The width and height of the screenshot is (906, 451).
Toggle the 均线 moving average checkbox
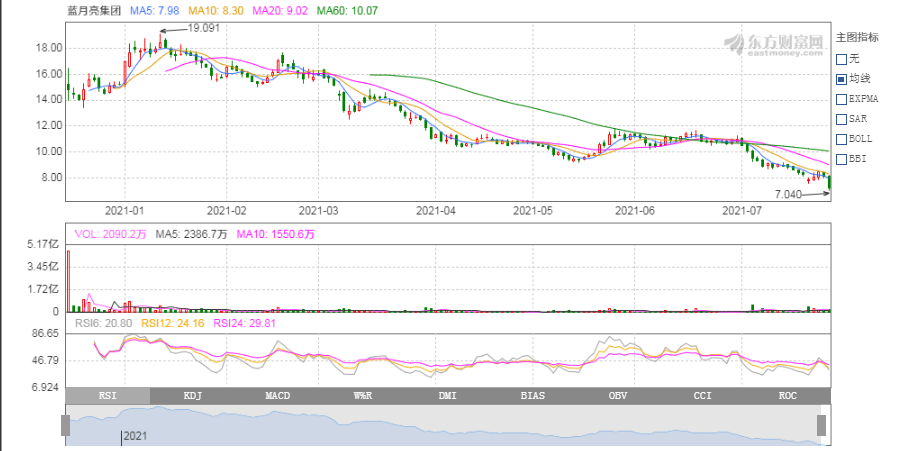pyautogui.click(x=841, y=79)
